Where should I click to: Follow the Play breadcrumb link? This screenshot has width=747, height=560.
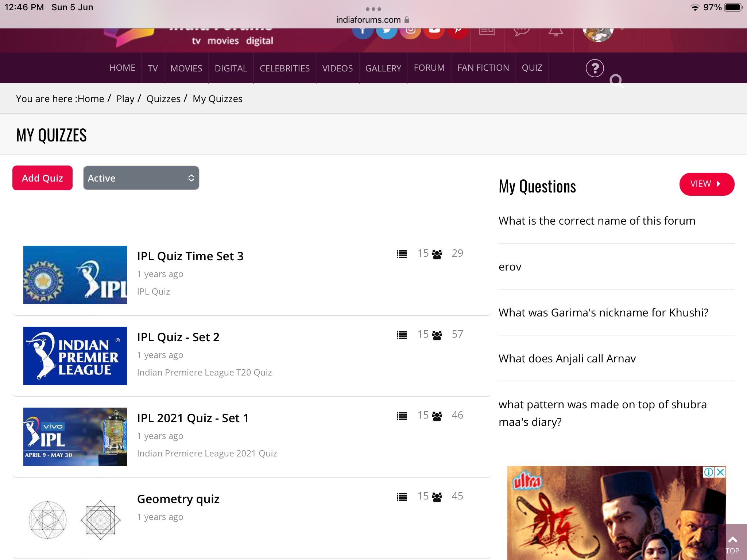point(125,99)
